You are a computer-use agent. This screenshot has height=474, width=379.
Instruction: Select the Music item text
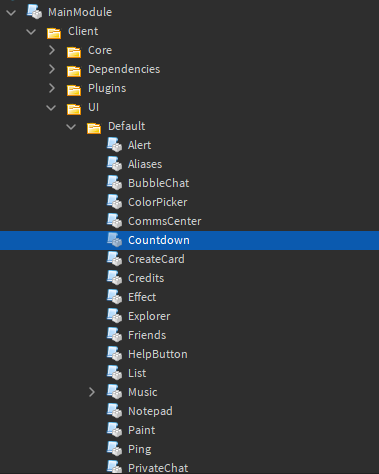tap(143, 392)
